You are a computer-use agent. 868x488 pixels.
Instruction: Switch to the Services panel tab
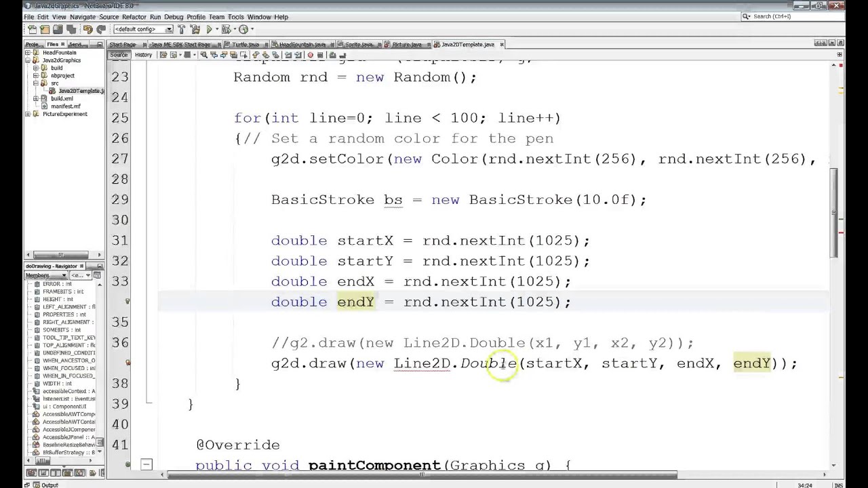pyautogui.click(x=77, y=45)
